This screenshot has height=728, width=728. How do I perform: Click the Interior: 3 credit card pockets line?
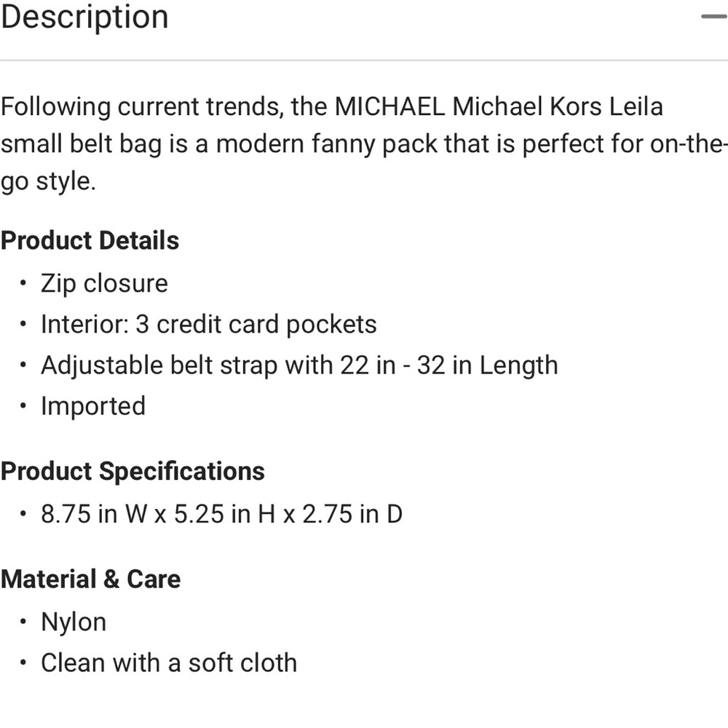click(x=208, y=324)
